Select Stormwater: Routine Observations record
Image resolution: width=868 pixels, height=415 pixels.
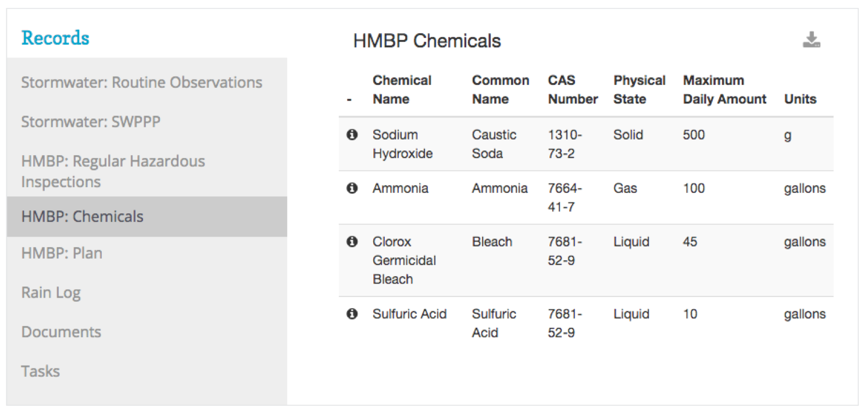point(141,82)
